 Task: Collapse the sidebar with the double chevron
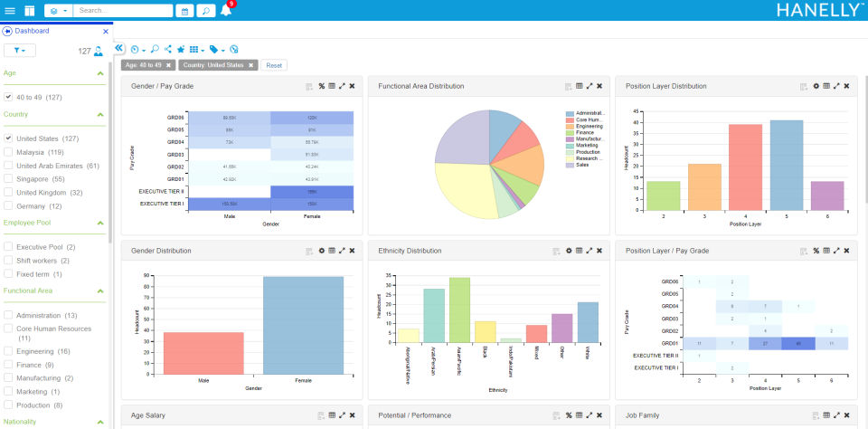pyautogui.click(x=118, y=48)
